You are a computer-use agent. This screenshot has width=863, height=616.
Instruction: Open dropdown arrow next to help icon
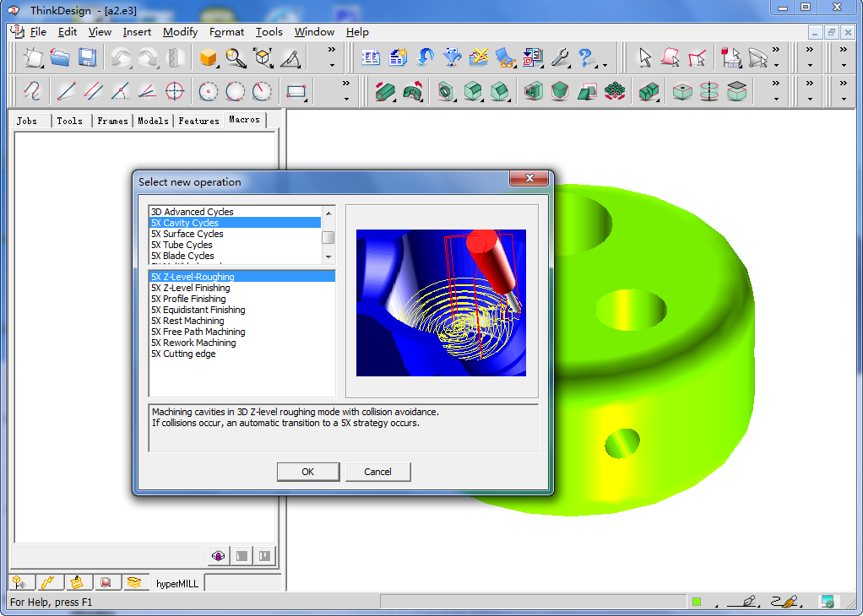click(605, 66)
